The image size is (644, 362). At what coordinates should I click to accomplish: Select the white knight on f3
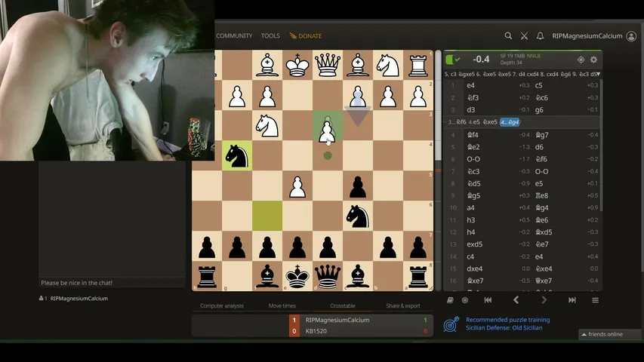click(x=267, y=126)
